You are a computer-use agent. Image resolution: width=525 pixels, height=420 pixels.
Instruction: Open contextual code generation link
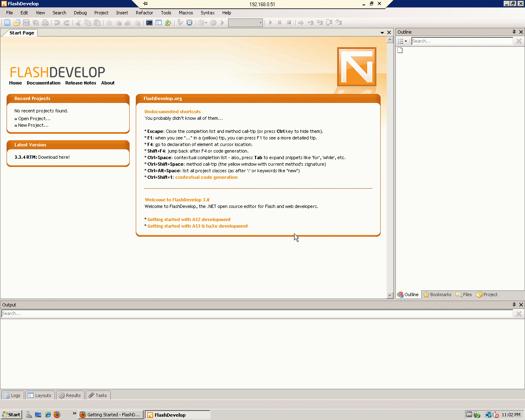206,177
